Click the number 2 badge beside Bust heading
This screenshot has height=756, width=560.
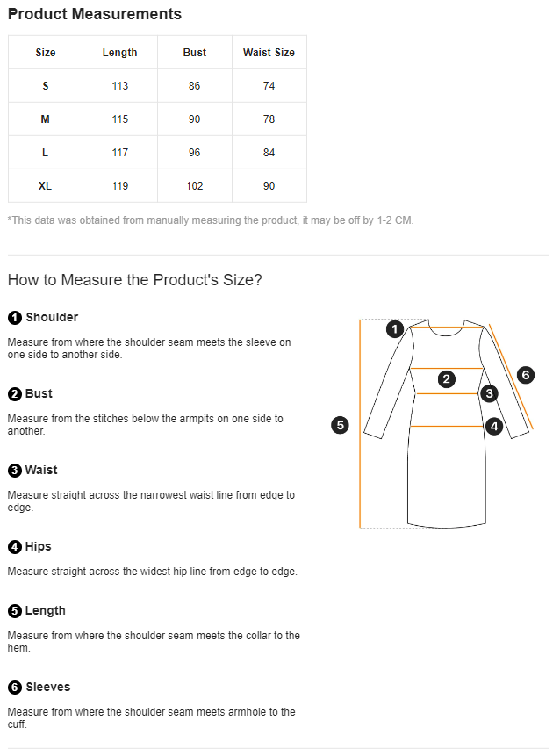click(15, 394)
